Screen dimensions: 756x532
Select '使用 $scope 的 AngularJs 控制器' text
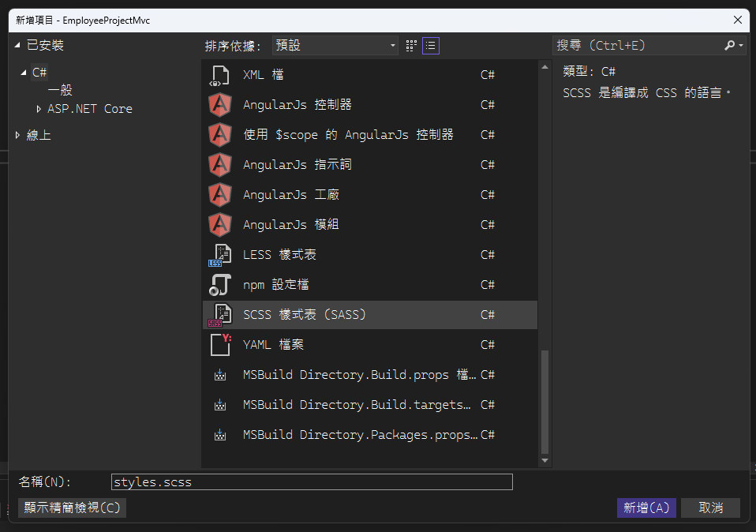click(x=348, y=135)
